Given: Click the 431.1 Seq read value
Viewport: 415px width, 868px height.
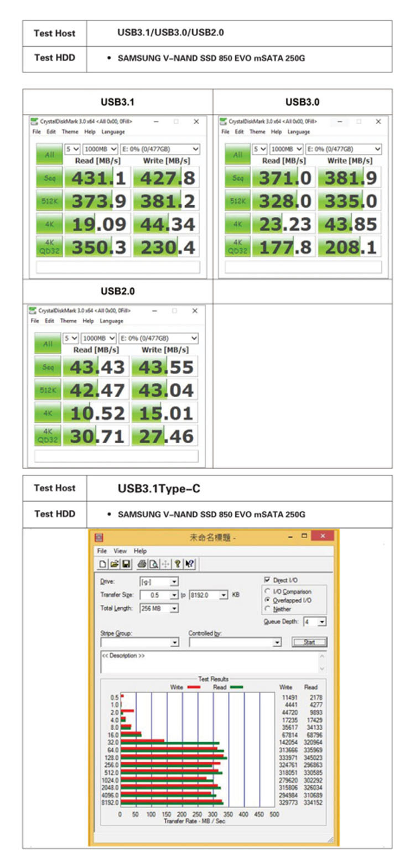Looking at the screenshot, I should [x=97, y=178].
